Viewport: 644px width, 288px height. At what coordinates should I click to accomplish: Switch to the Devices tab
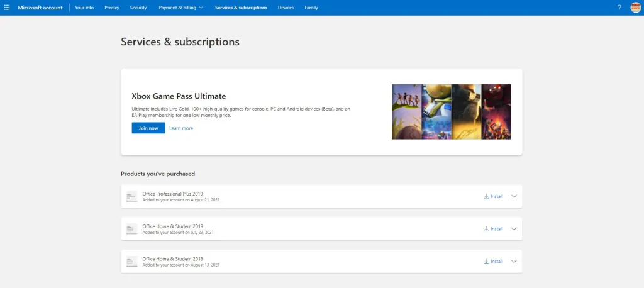pos(286,8)
